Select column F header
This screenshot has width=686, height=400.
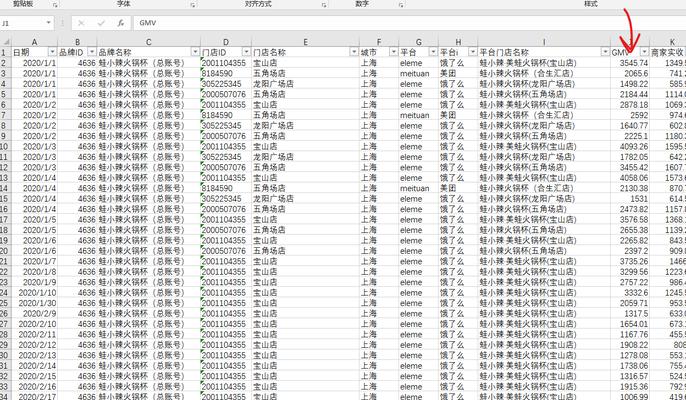click(379, 42)
